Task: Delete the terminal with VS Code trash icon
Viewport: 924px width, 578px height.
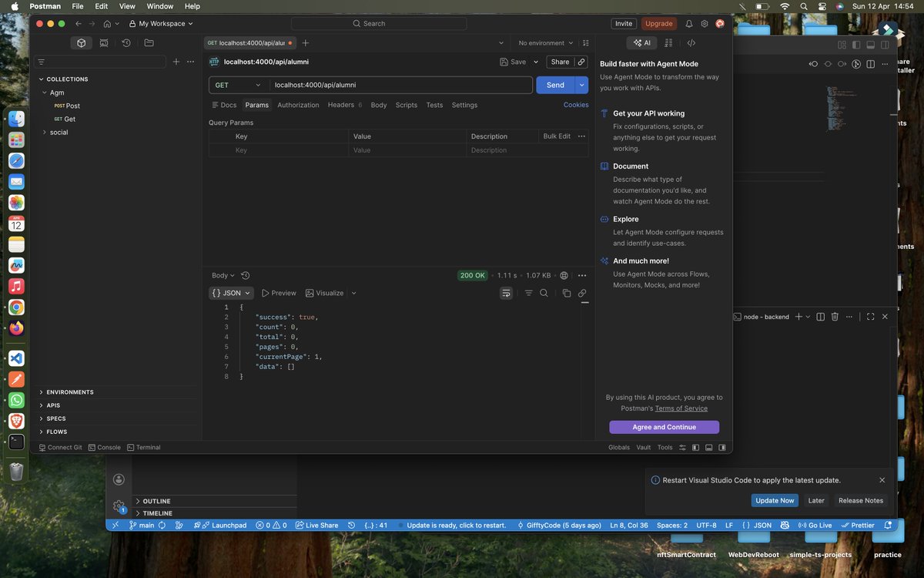Action: point(835,317)
